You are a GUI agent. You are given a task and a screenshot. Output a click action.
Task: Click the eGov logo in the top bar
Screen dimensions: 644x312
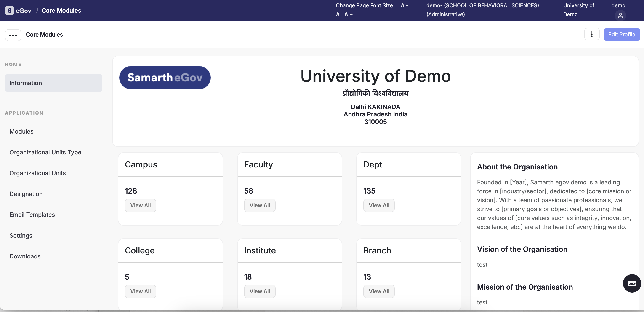tap(18, 10)
